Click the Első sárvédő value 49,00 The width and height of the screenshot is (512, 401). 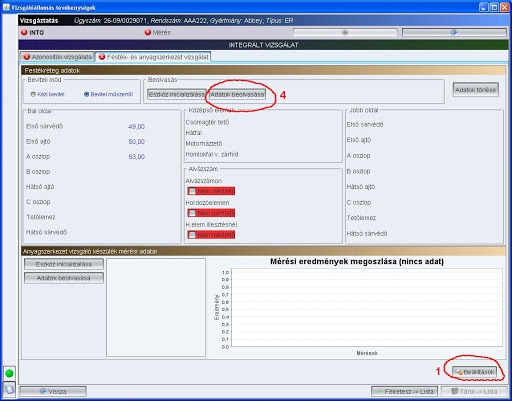coord(136,127)
